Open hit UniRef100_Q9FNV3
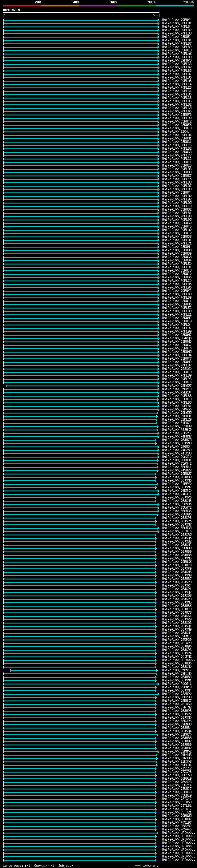This screenshot has width=197, height=868. pos(177,61)
